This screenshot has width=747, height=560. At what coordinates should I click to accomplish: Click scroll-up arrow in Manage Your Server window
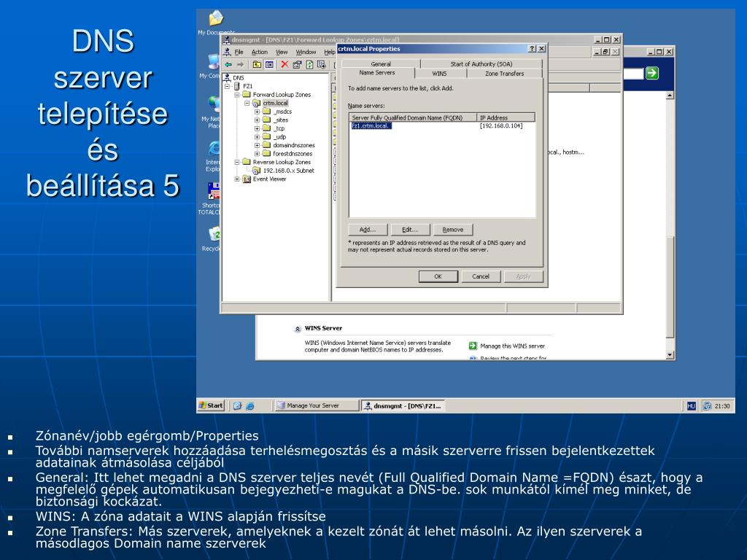670,96
